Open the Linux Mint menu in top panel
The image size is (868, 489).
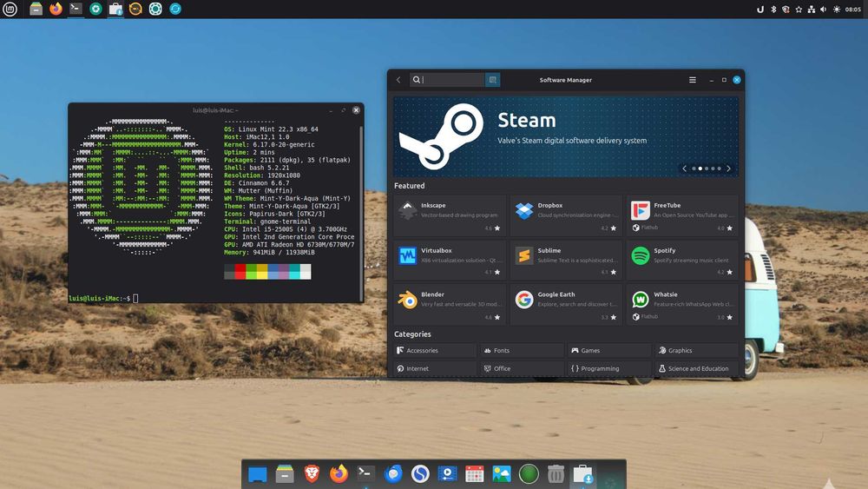tap(10, 9)
